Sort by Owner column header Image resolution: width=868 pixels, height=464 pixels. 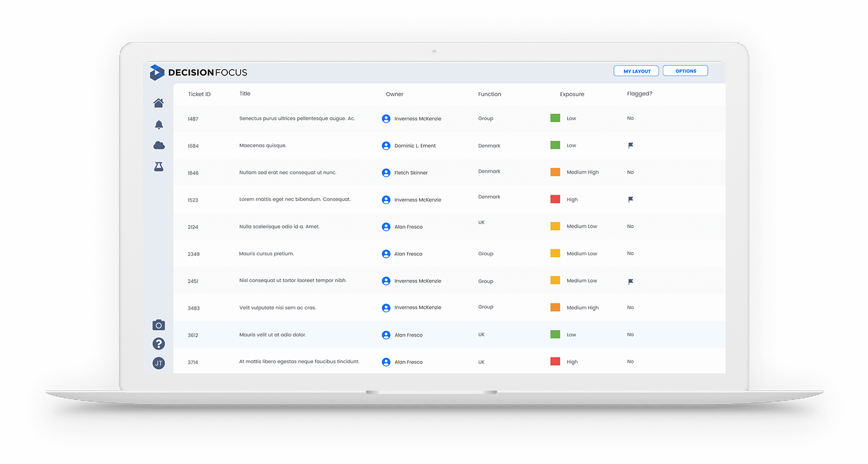point(395,94)
